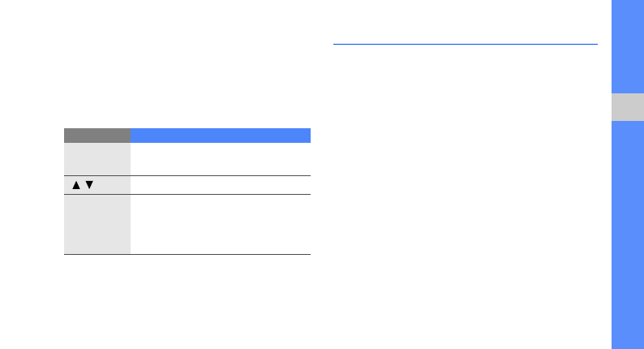The width and height of the screenshot is (644, 349).
Task: Click the divider line above the triangle row
Action: tap(187, 175)
